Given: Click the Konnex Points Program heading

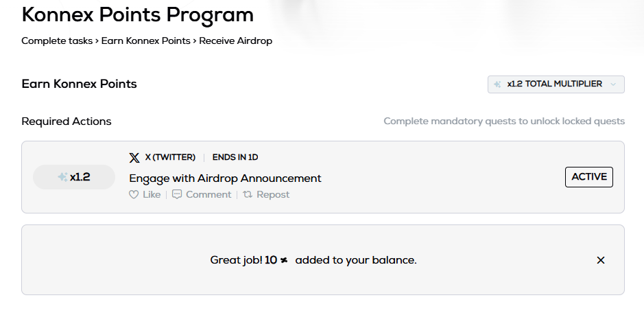Looking at the screenshot, I should 137,14.
